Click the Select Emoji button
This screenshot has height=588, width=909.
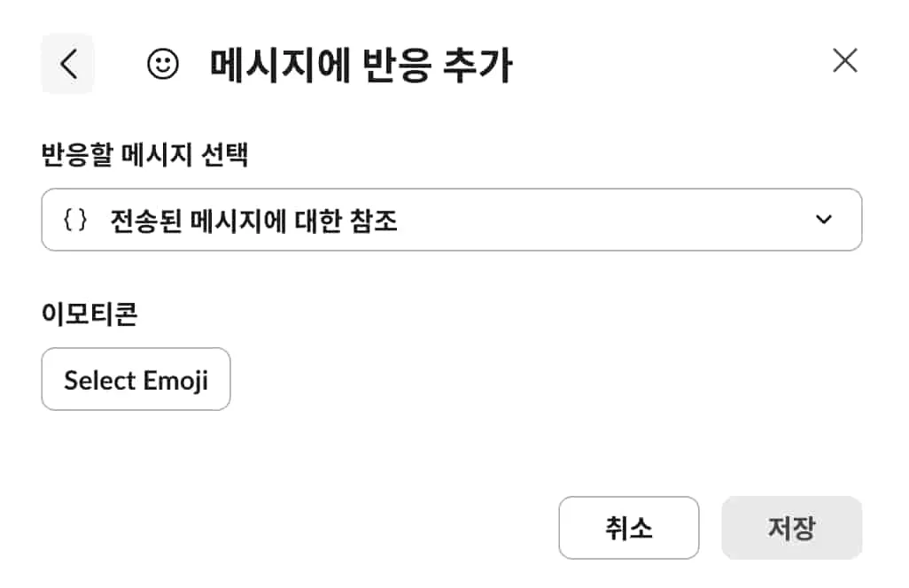(136, 379)
